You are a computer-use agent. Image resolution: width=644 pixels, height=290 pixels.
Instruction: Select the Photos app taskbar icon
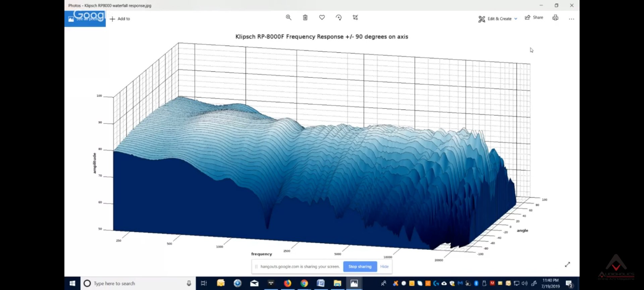click(x=354, y=283)
